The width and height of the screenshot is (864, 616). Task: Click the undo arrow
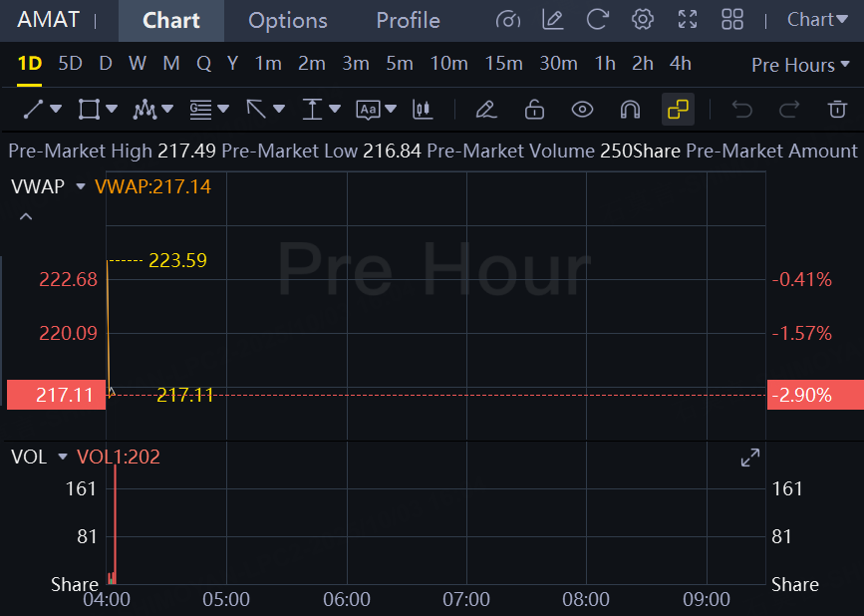pos(741,109)
